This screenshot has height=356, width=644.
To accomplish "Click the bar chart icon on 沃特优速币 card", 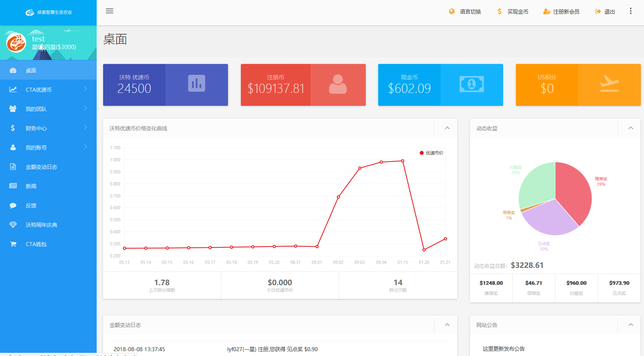I will (x=197, y=84).
